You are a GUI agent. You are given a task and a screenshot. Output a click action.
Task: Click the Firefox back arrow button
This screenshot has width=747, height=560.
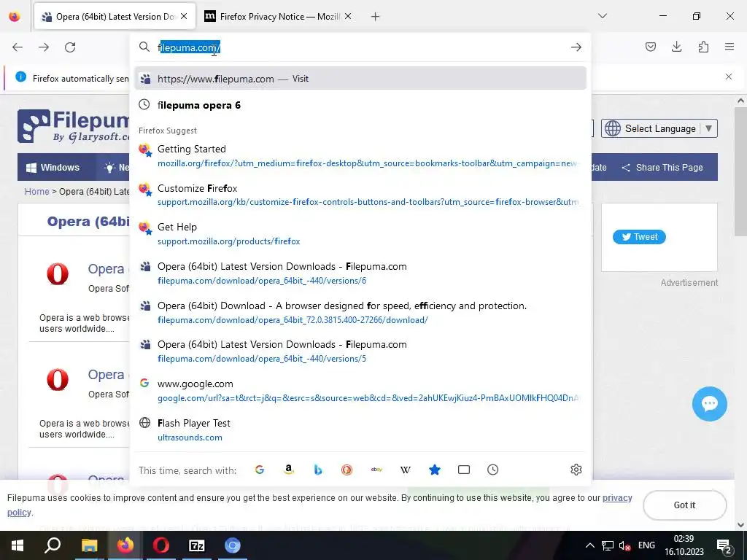pos(18,47)
